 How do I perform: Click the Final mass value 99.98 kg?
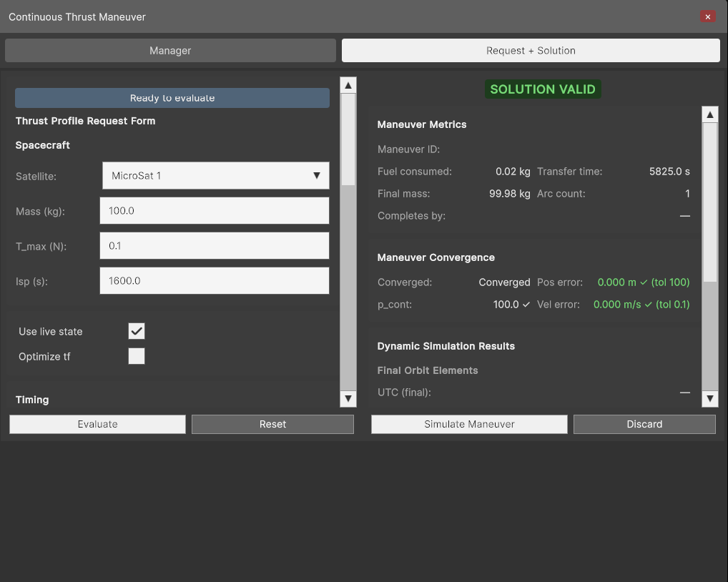click(x=509, y=194)
